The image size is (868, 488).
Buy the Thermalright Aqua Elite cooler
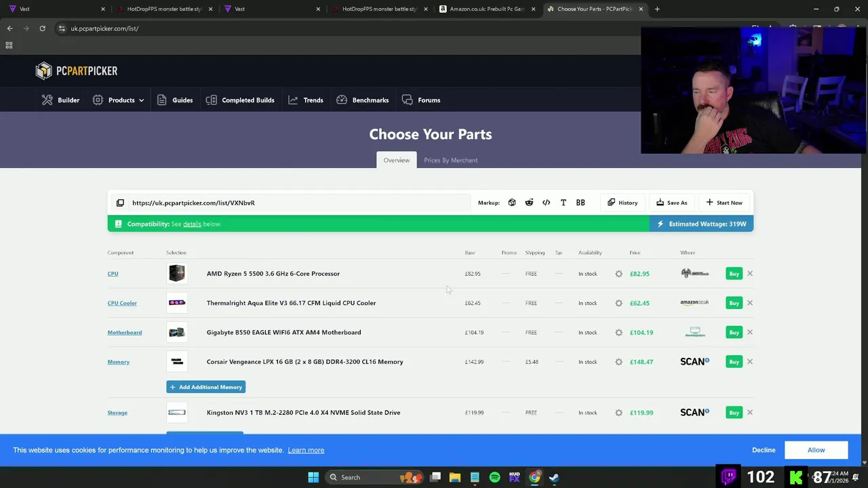point(734,303)
